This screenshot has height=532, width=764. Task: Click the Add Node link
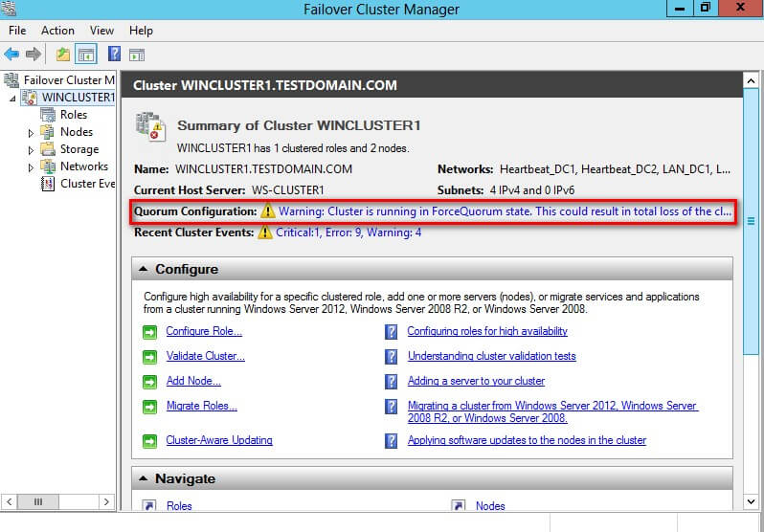click(193, 381)
